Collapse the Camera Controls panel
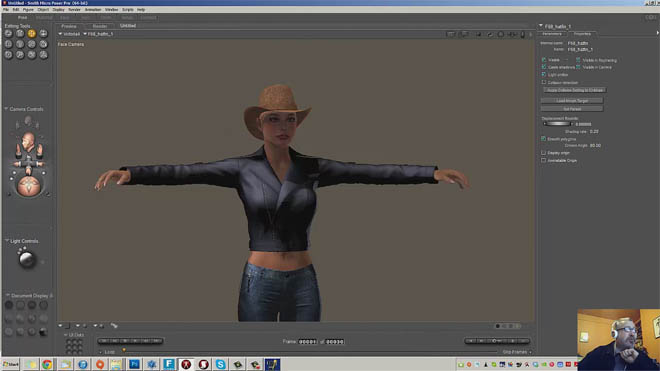The width and height of the screenshot is (660, 371). [6, 109]
